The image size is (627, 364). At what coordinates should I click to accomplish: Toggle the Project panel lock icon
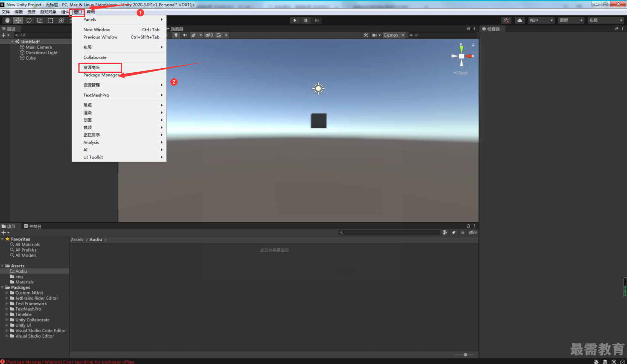[468, 226]
